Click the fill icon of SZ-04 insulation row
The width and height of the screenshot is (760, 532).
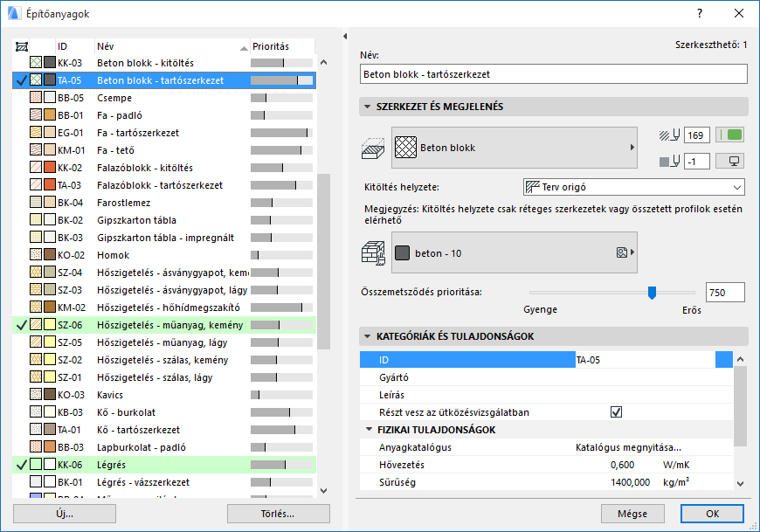tap(36, 272)
